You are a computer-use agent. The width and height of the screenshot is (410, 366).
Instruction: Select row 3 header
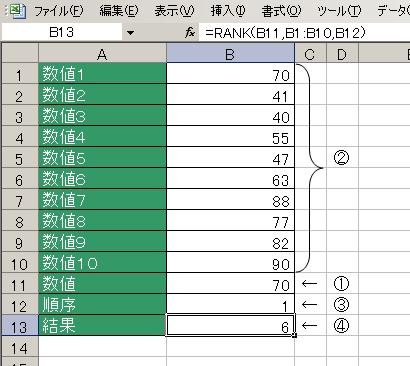coord(20,116)
